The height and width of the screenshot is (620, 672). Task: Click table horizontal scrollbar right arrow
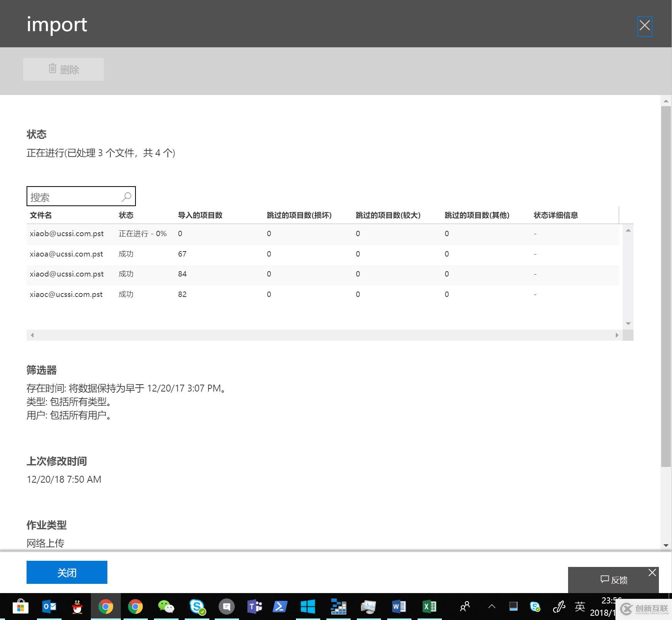tap(617, 335)
